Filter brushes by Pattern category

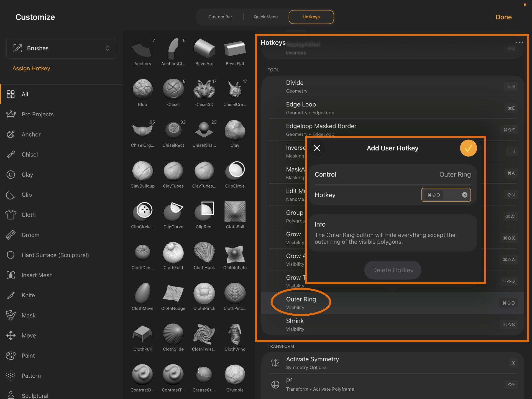[61, 376]
